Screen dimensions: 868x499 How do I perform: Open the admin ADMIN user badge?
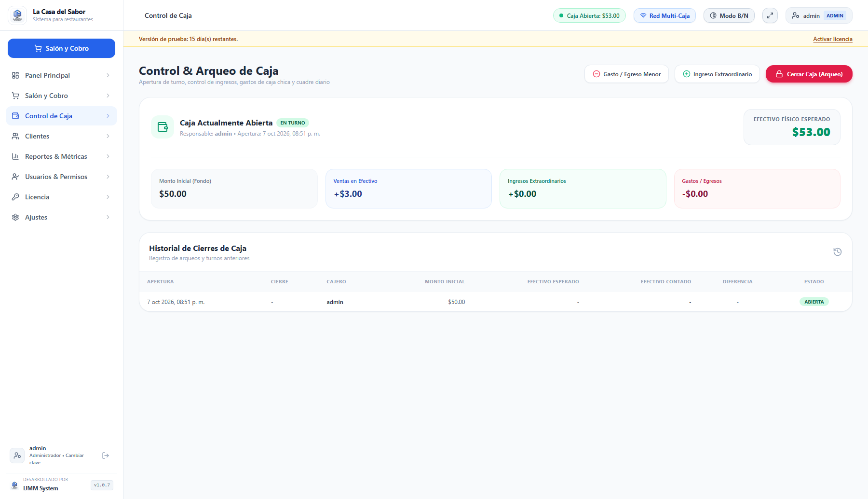[x=819, y=15]
